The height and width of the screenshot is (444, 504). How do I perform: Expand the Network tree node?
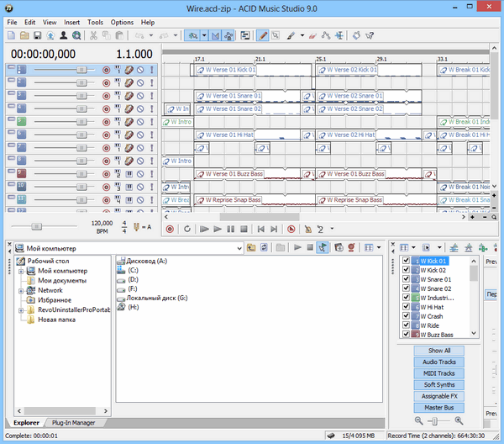point(20,290)
